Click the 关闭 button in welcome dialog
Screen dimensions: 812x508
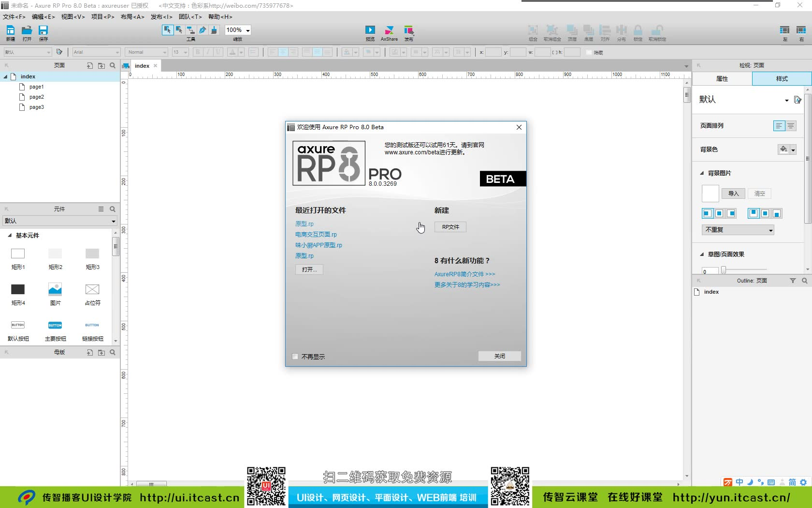[500, 356]
